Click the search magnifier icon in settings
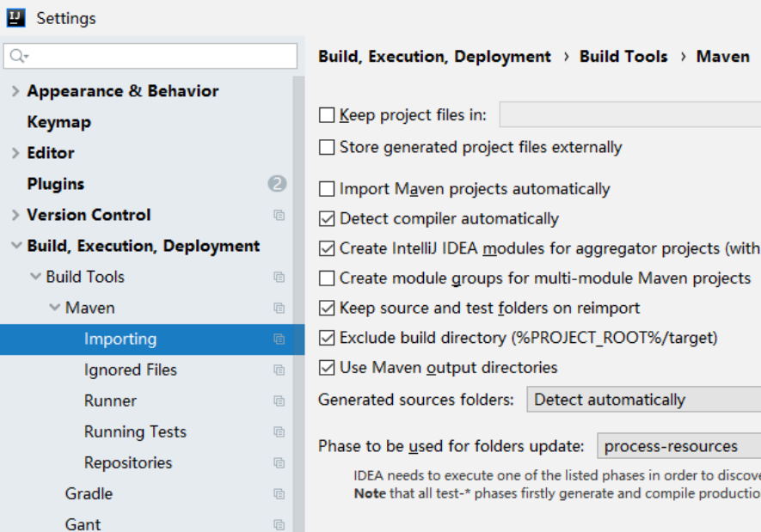The height and width of the screenshot is (532, 761). (17, 57)
